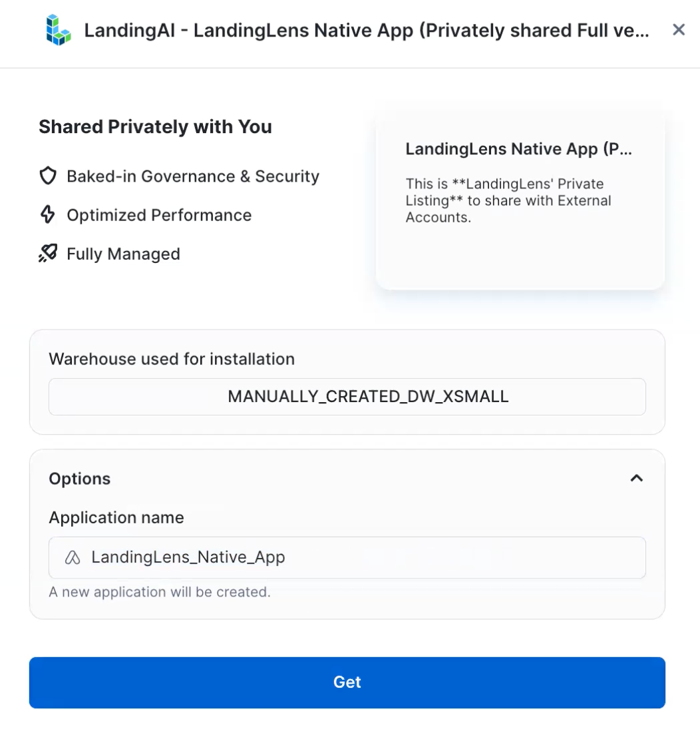This screenshot has height=739, width=700.
Task: Click the shield icon beside Governance & Security
Action: coord(47,176)
